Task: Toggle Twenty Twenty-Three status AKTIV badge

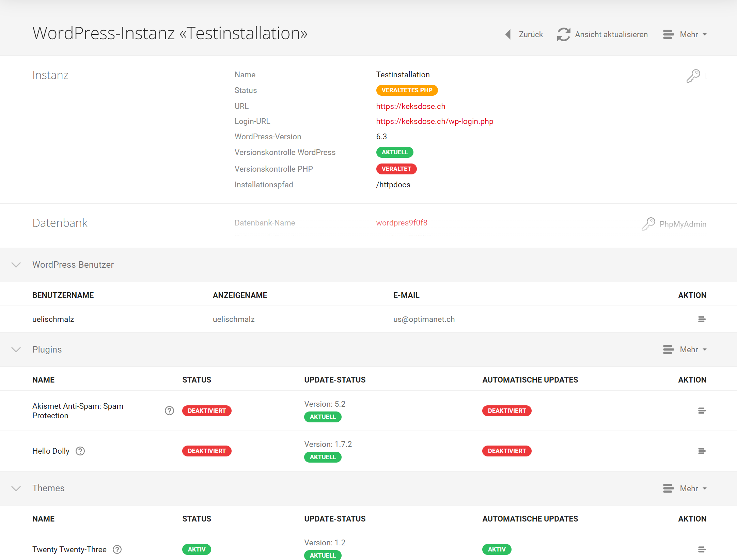Action: click(197, 549)
